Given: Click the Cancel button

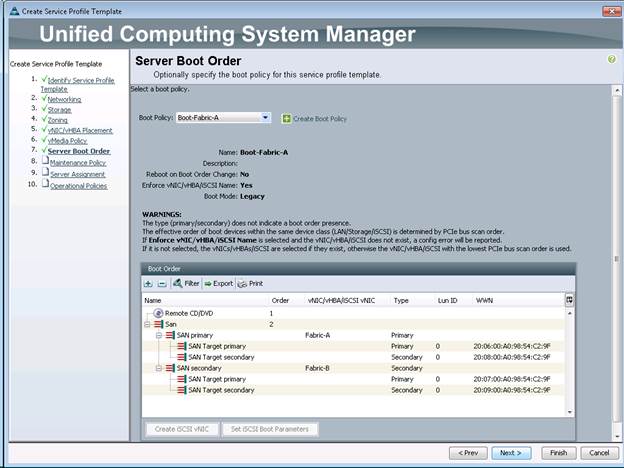Looking at the screenshot, I should [x=599, y=453].
